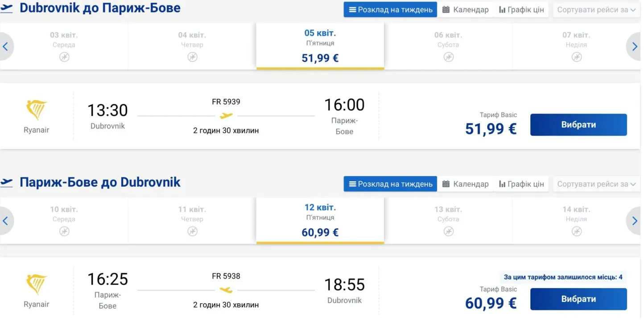Show next return dates with right arrow
Image resolution: width=644 pixels, height=330 pixels.
[x=635, y=221]
